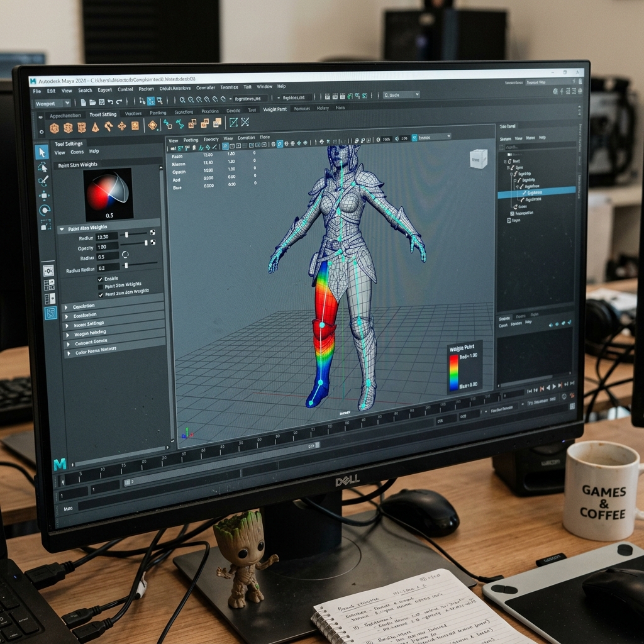The width and height of the screenshot is (644, 644).
Task: Open a file with the folder icon
Action: tap(92, 103)
